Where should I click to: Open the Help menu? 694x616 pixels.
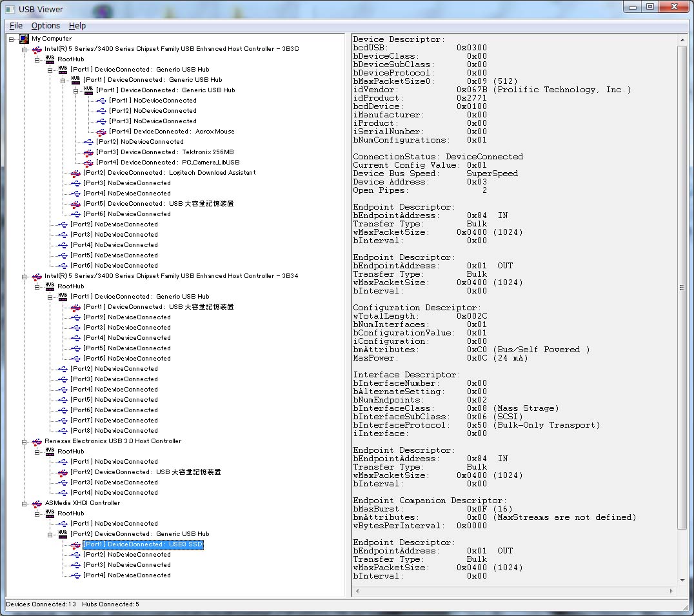point(77,25)
